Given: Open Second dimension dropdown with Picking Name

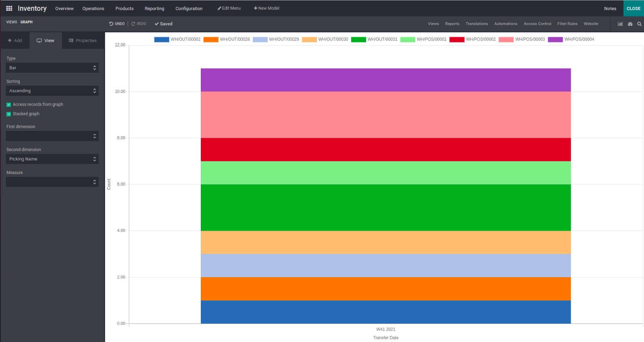Looking at the screenshot, I should click(x=52, y=159).
